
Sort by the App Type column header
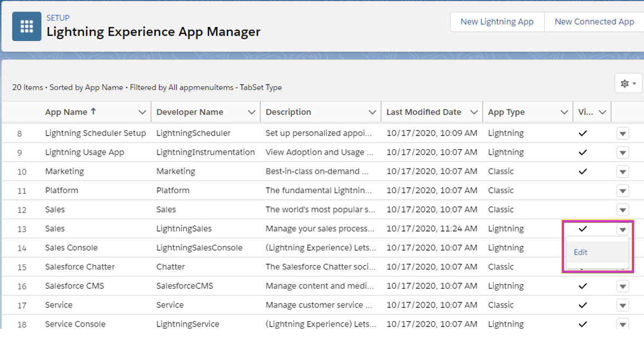tap(506, 112)
